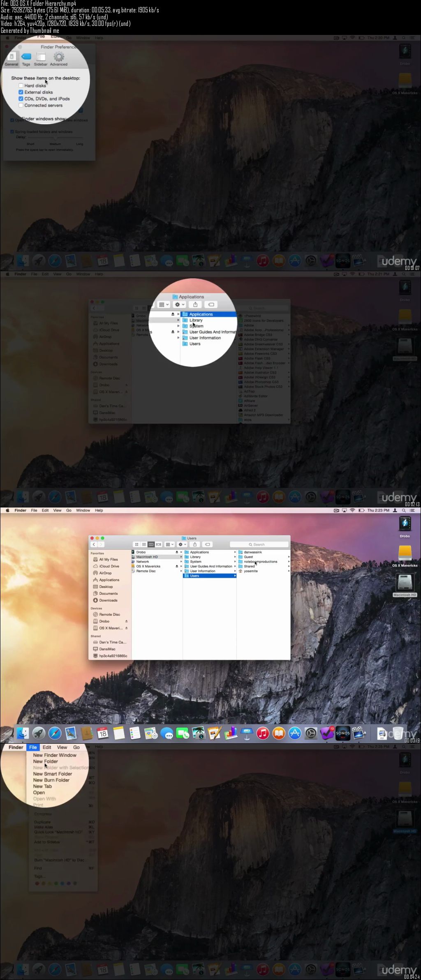Open System Preferences from dock in 00:03:19 frame

point(311,733)
